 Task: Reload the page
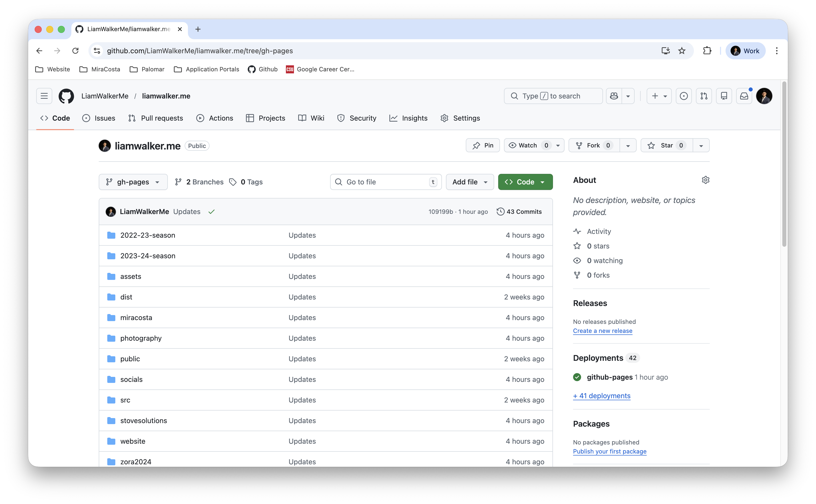point(75,51)
